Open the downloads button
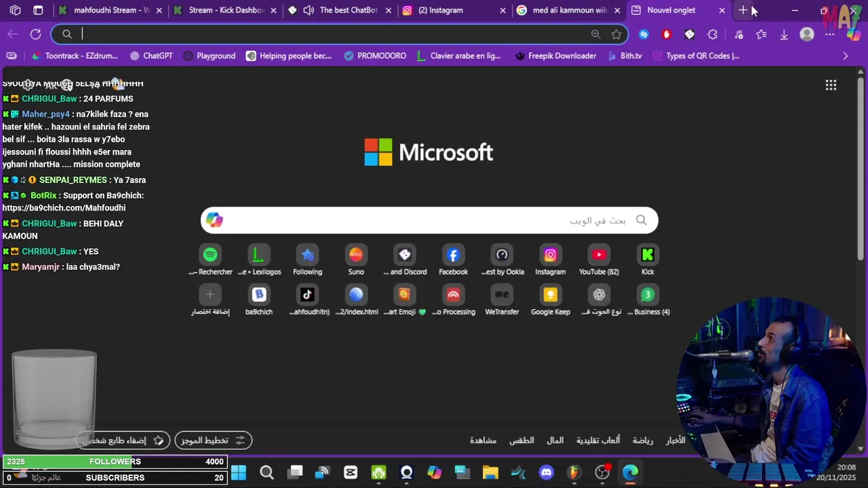868x488 pixels. pos(784,34)
